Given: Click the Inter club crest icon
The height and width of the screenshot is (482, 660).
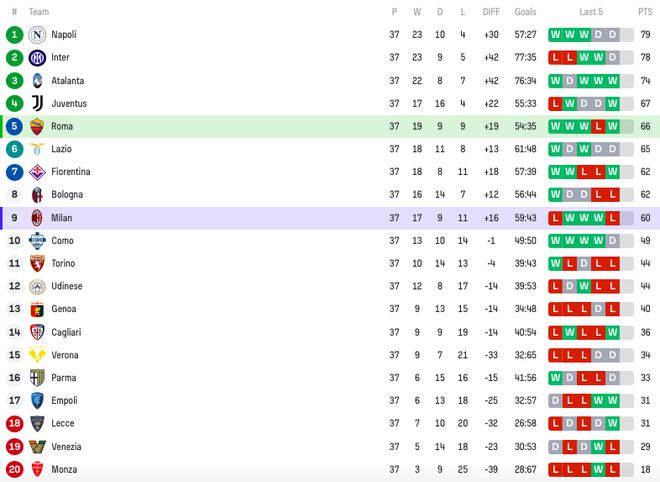Looking at the screenshot, I should (x=38, y=57).
